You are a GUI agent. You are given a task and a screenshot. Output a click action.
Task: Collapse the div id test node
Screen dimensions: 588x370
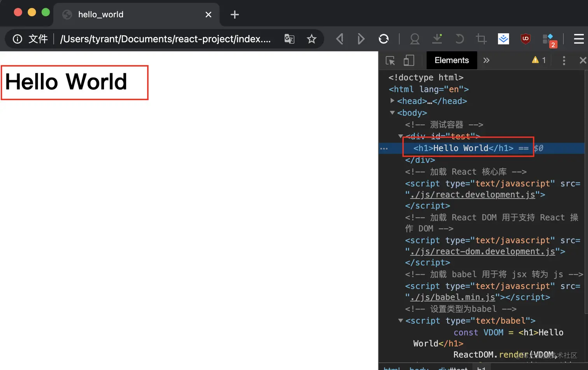(401, 136)
